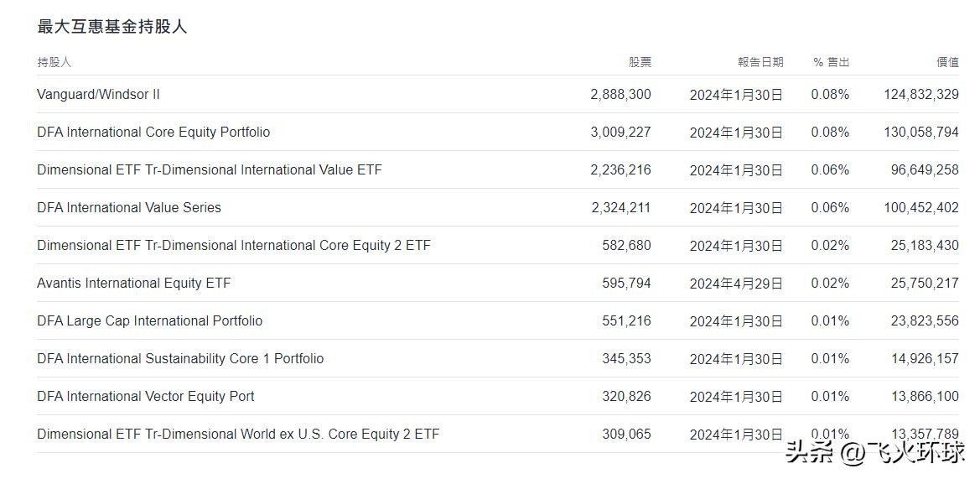
Task: Click Dimensional World ex U.S. Core Equity 2 ETF
Action: point(238,434)
